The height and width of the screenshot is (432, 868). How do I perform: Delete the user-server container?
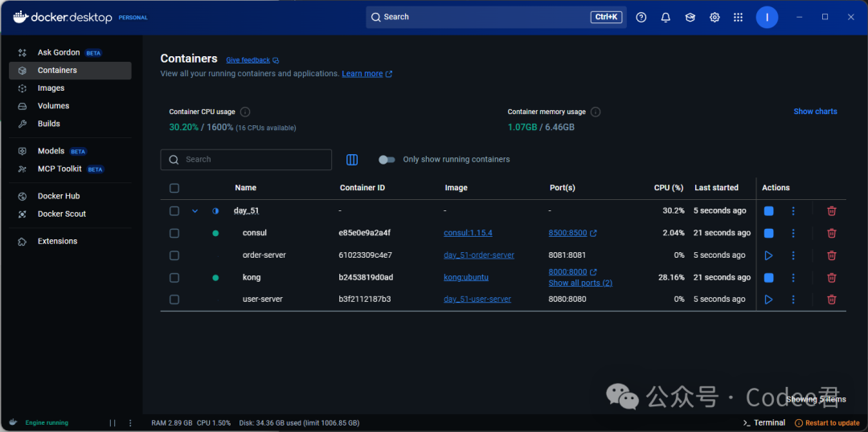pos(832,300)
